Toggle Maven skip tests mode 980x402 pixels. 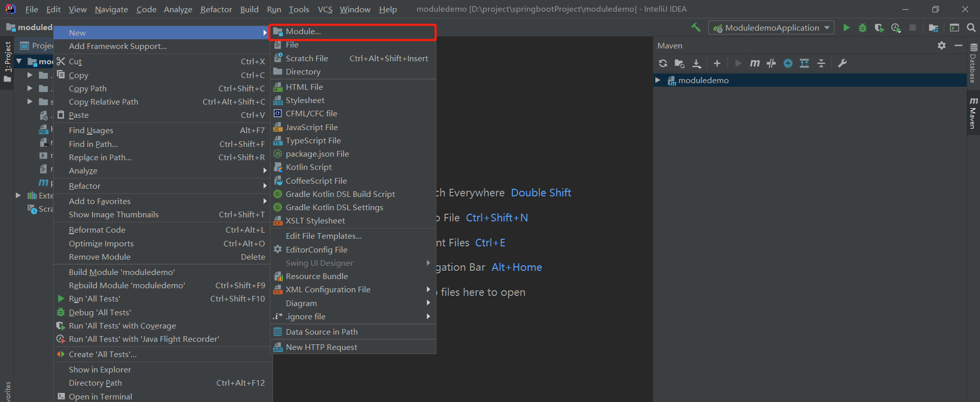(x=788, y=63)
